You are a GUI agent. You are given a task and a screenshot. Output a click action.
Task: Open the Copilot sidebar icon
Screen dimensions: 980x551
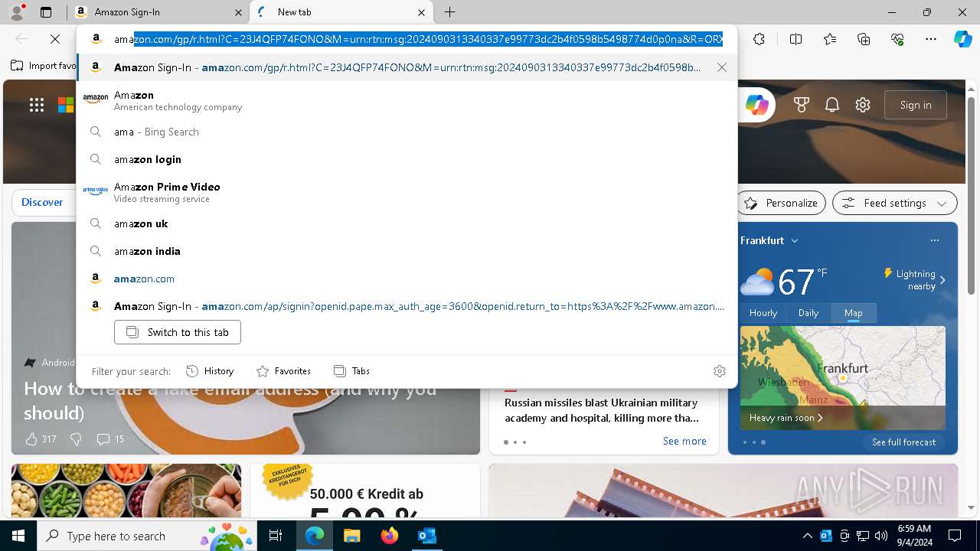(962, 39)
